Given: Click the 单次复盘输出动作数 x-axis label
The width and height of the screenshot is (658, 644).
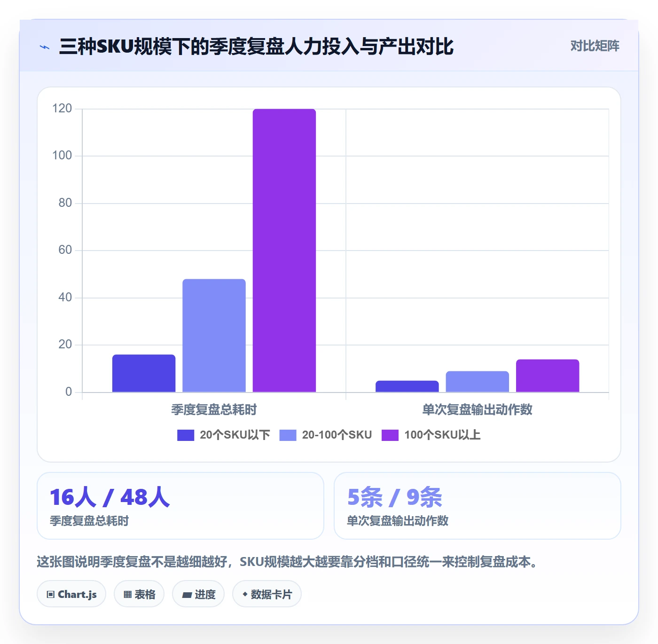Looking at the screenshot, I should (x=478, y=410).
